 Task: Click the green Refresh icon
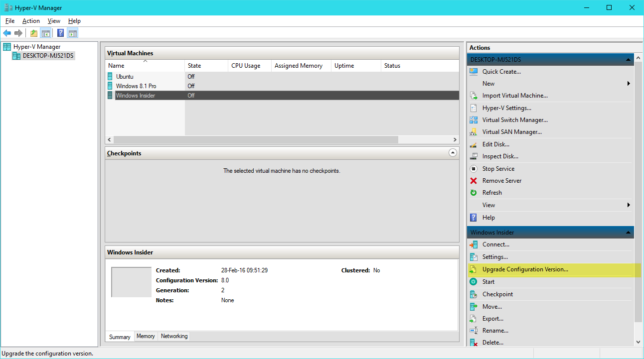click(474, 193)
